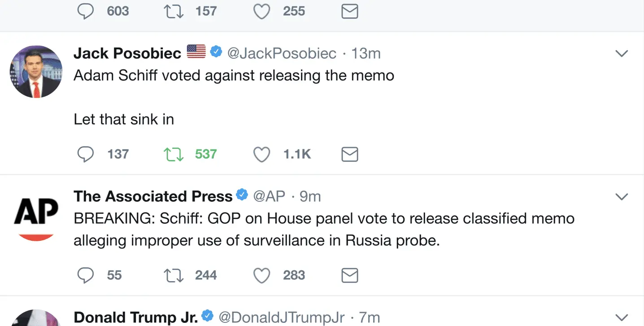Open Donald Trump Jr. tweet dropdown menu
644x326 pixels.
click(x=622, y=317)
